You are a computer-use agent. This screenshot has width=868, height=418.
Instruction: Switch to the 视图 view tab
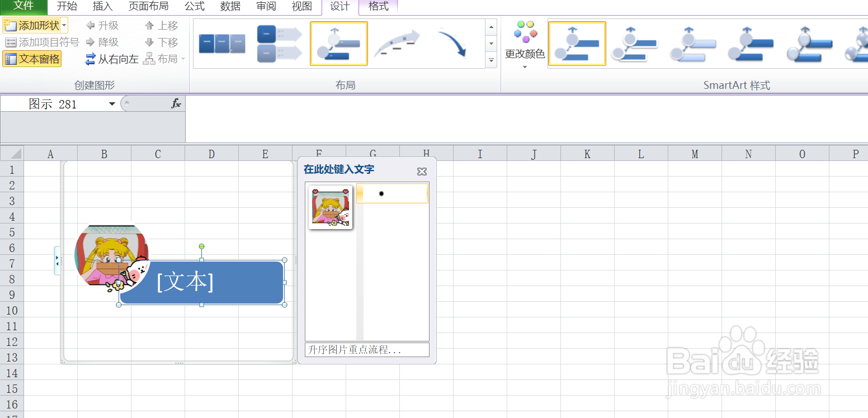pos(302,7)
